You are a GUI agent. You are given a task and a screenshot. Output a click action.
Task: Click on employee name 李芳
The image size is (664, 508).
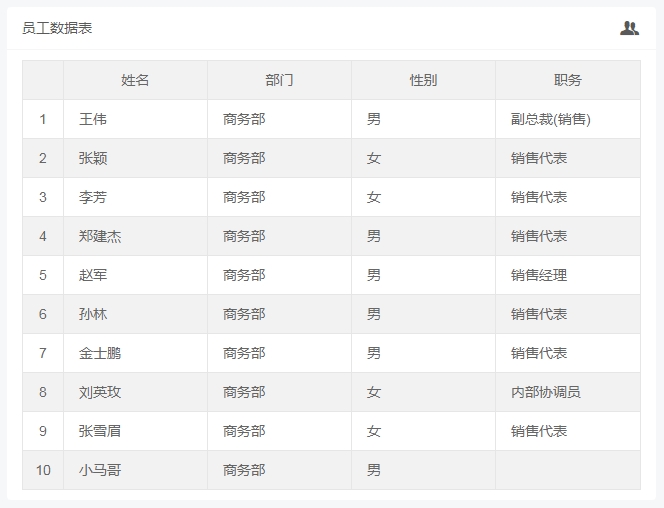pos(93,197)
